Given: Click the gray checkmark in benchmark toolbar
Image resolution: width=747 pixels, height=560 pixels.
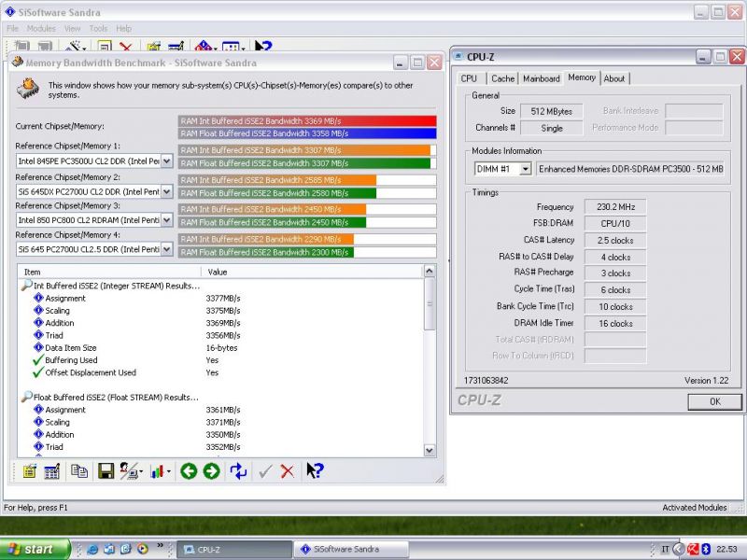Looking at the screenshot, I should [265, 471].
